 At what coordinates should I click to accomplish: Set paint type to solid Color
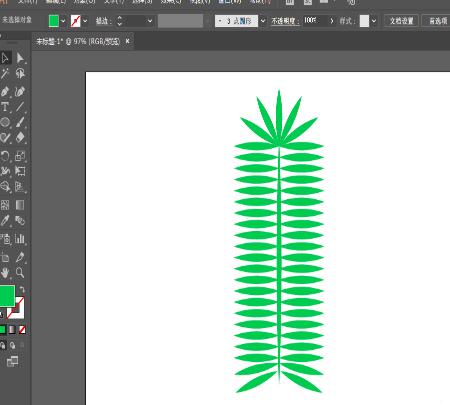(3, 330)
